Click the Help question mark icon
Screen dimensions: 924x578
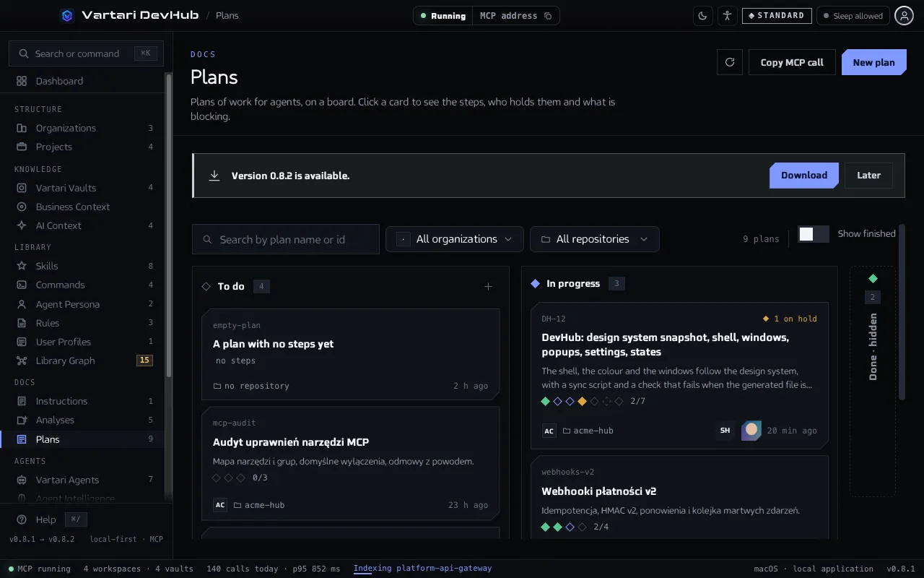click(22, 519)
